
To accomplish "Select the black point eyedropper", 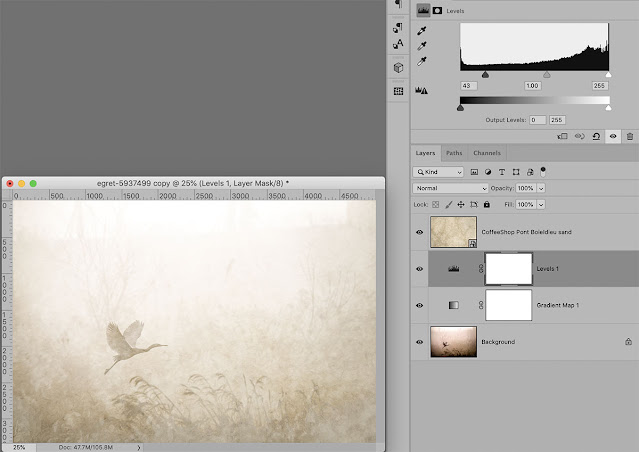I will click(x=421, y=31).
